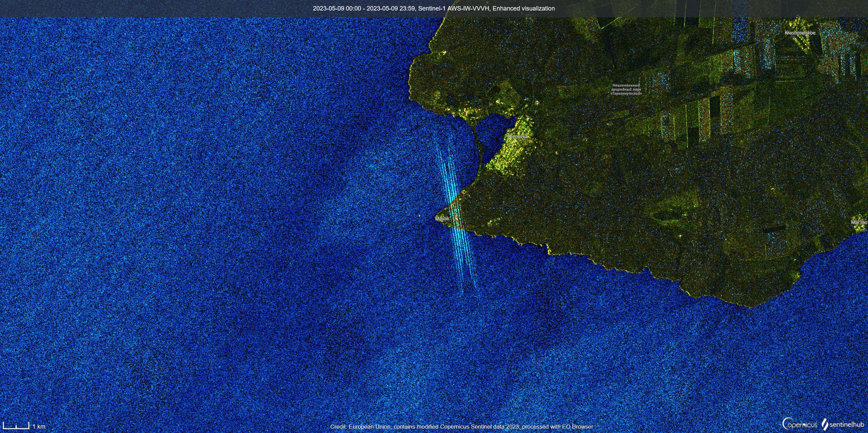Click the small yellow dot offshore west of Mayak
The width and height of the screenshot is (868, 433).
click(419, 216)
